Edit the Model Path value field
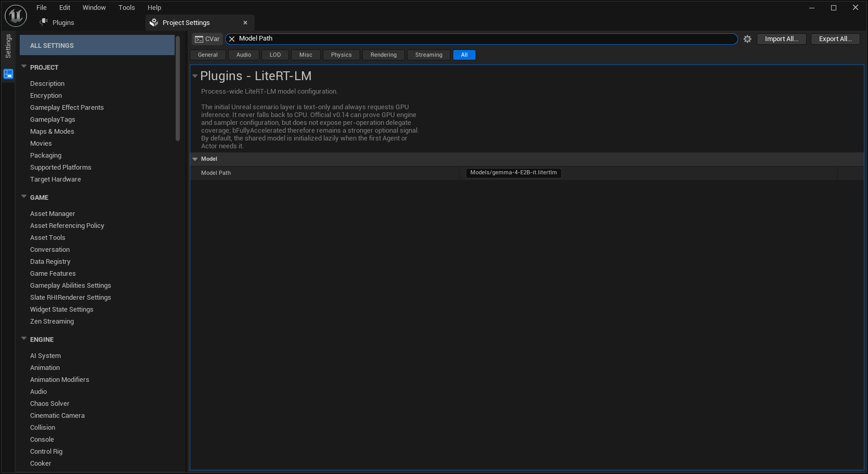 514,173
